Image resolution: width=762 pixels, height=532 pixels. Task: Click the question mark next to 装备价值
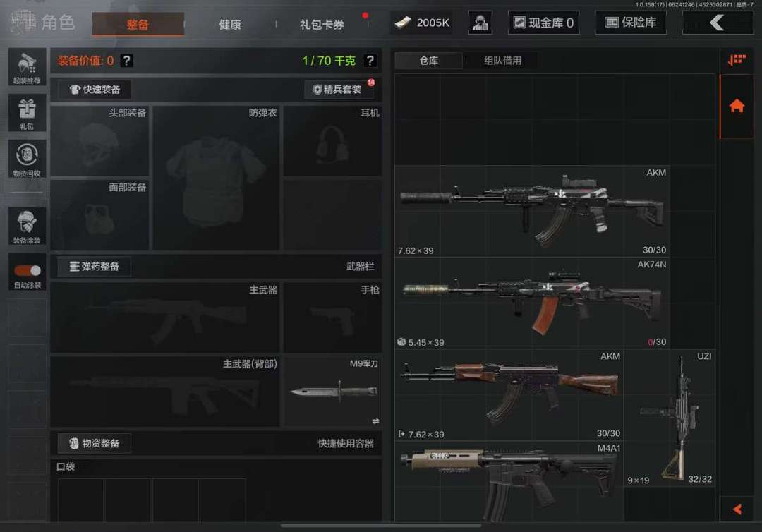pyautogui.click(x=126, y=61)
